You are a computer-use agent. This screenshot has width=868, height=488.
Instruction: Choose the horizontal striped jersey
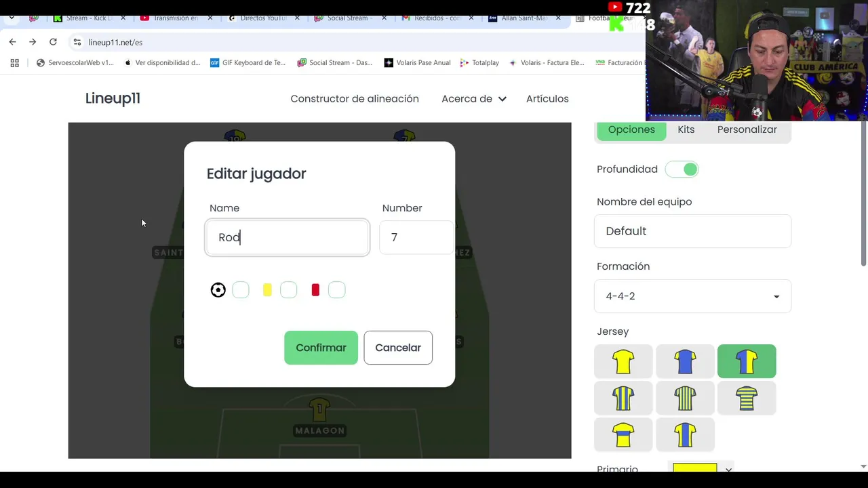pos(747,398)
